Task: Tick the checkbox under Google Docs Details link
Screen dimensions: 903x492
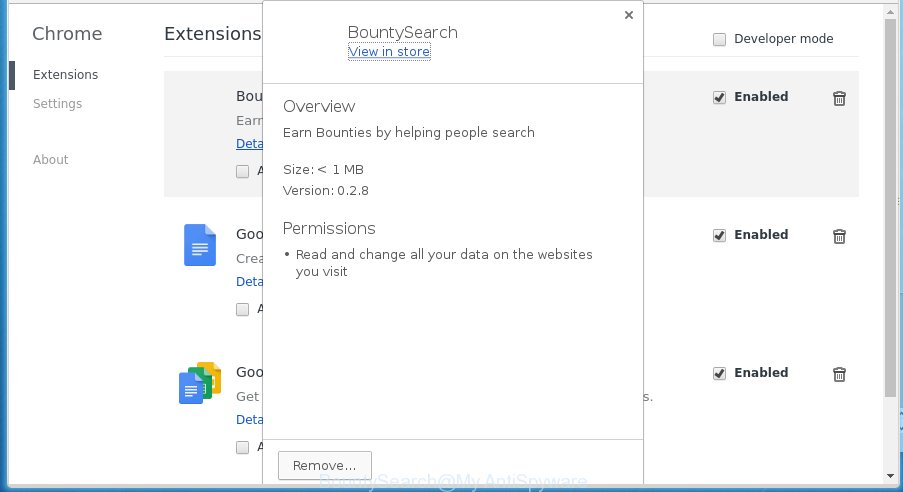Action: tap(242, 309)
